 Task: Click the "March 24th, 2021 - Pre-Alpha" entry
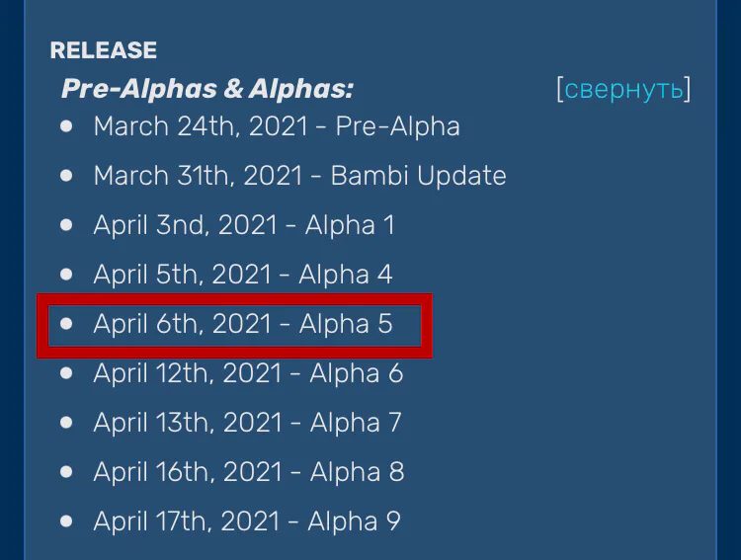[x=277, y=126]
